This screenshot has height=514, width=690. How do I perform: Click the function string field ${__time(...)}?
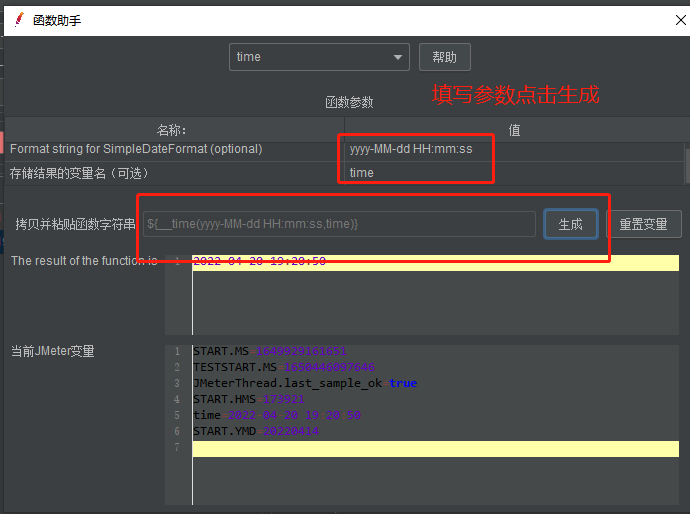point(339,224)
